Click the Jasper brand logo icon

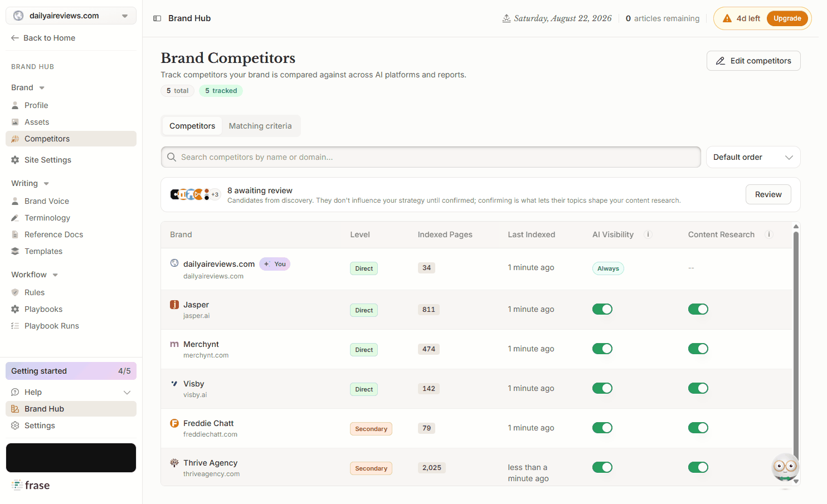174,305
